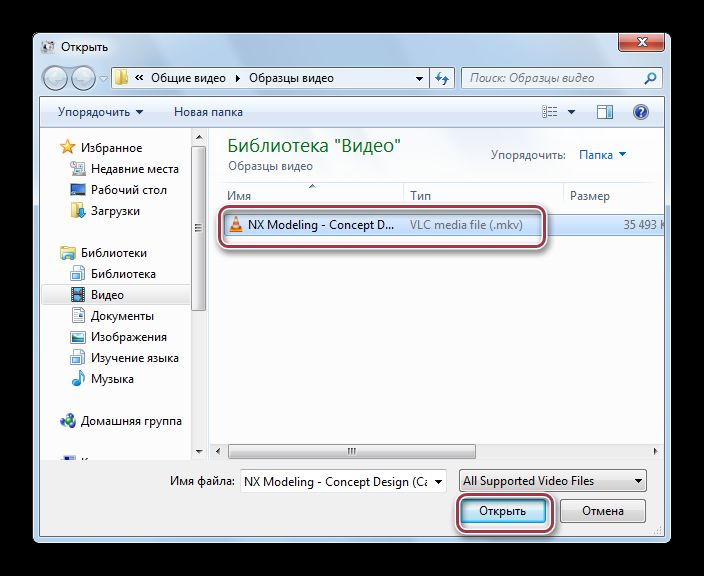
Task: Click the search magnifier icon
Action: (x=650, y=78)
